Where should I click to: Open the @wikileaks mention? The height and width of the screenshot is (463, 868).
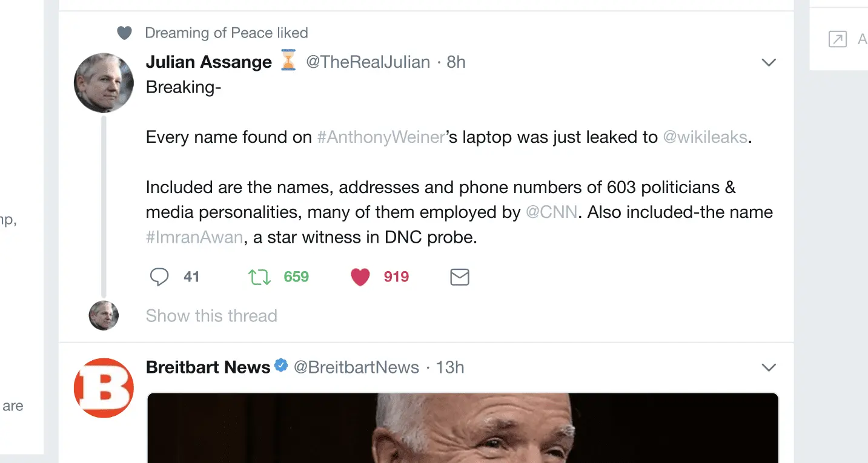pos(705,137)
